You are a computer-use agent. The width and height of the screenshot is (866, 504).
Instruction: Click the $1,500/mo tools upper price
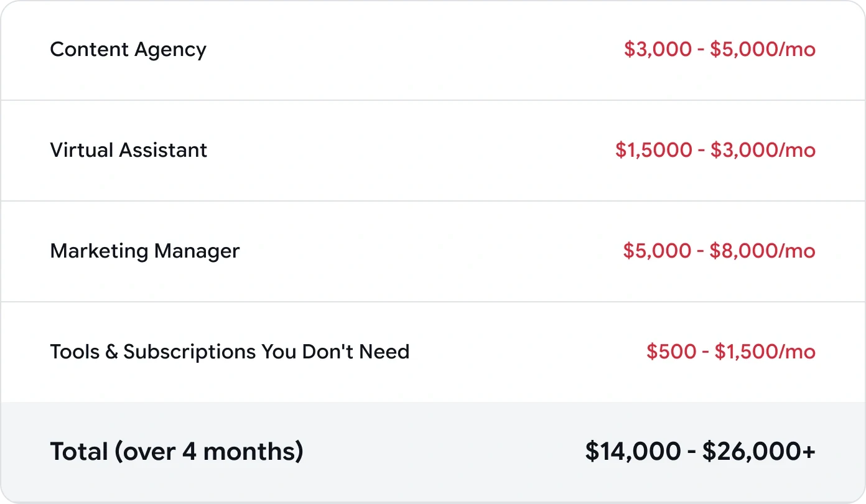tap(765, 352)
